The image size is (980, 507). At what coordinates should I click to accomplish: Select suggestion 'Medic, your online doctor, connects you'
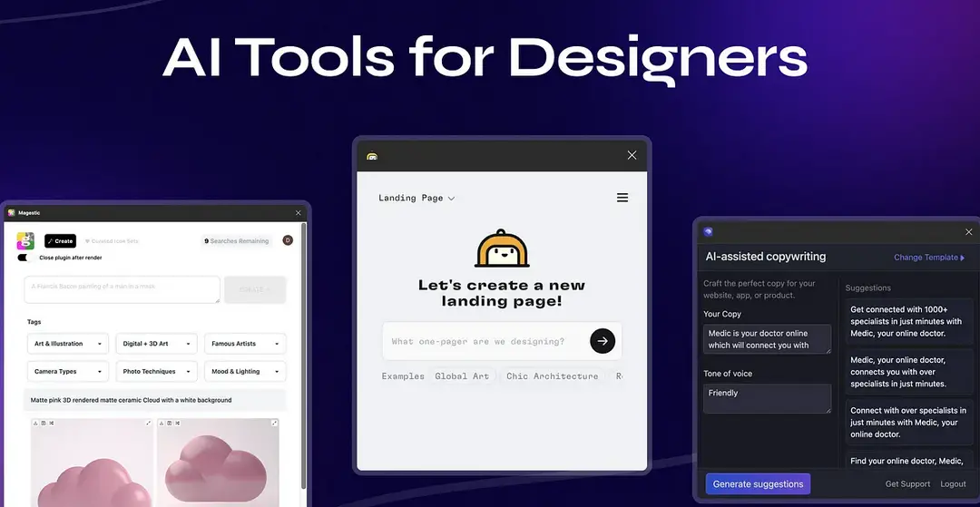tap(907, 372)
